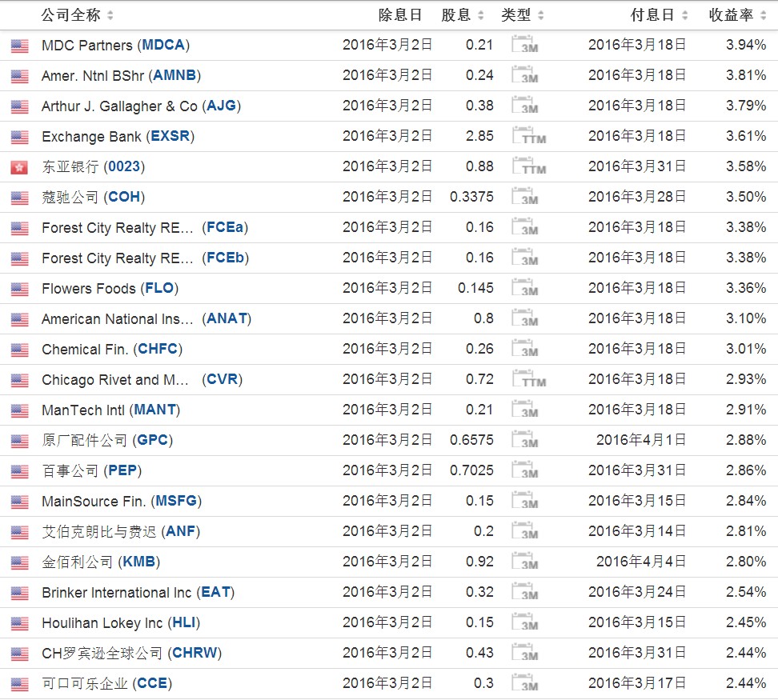
Task: Click the TTM type icon for Chicago Rivet
Action: 527,380
